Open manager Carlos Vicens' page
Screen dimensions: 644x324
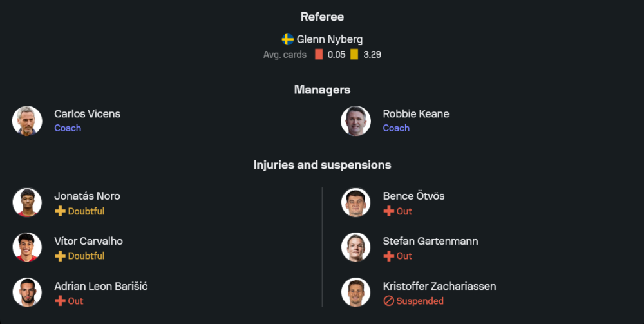point(87,114)
